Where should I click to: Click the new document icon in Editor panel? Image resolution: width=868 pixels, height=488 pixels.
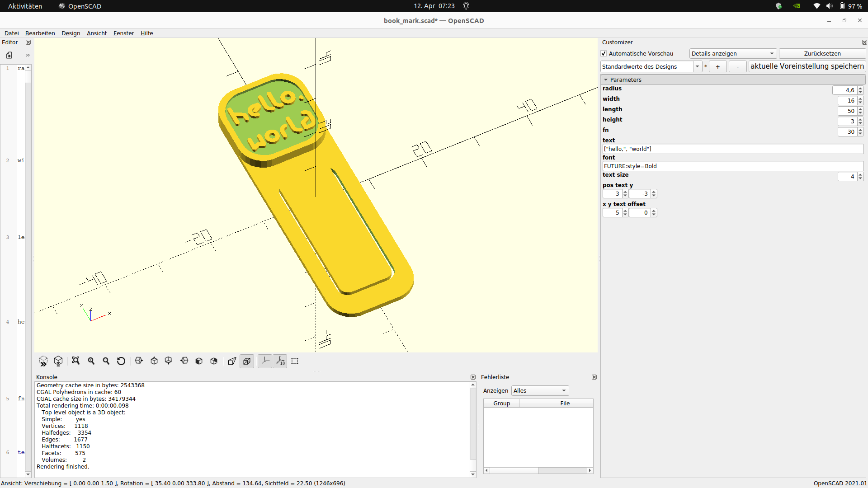click(x=9, y=55)
